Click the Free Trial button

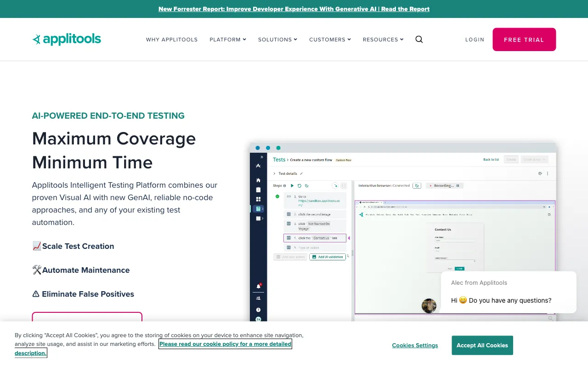coord(524,40)
